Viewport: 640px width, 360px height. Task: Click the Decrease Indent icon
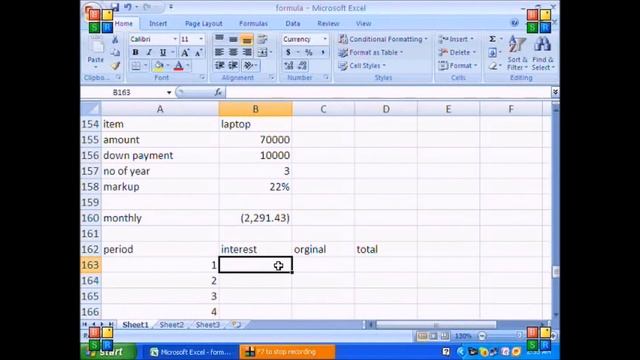[220, 65]
